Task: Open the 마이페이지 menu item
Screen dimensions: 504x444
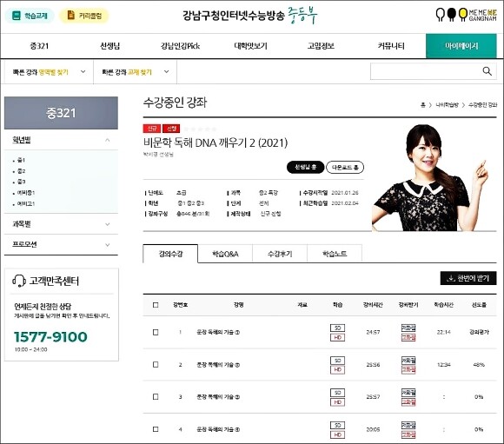Action: click(461, 46)
